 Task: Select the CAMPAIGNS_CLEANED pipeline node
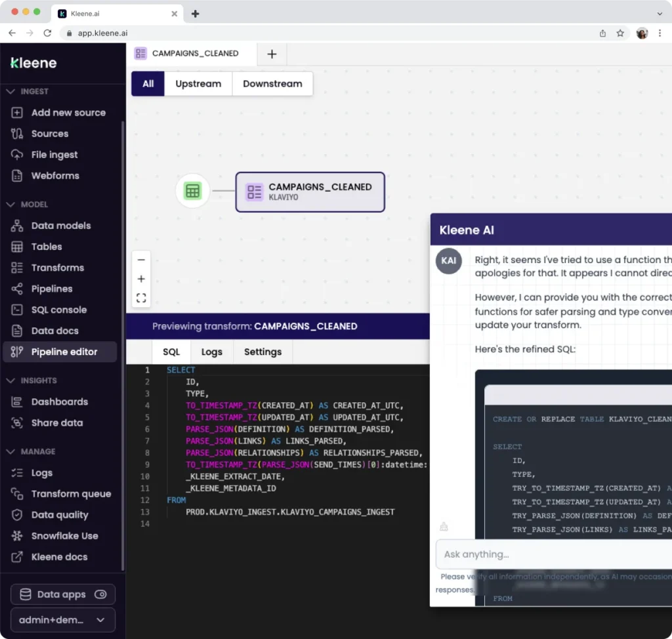click(310, 192)
